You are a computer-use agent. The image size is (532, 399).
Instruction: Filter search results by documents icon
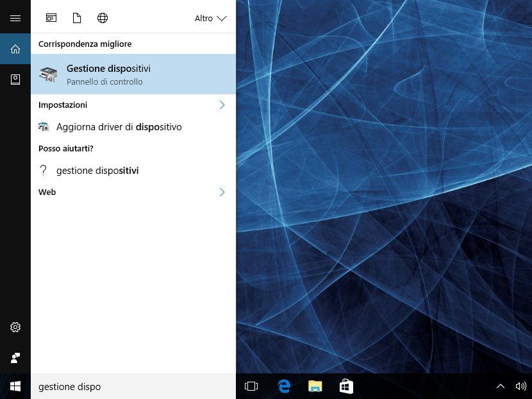[x=77, y=18]
